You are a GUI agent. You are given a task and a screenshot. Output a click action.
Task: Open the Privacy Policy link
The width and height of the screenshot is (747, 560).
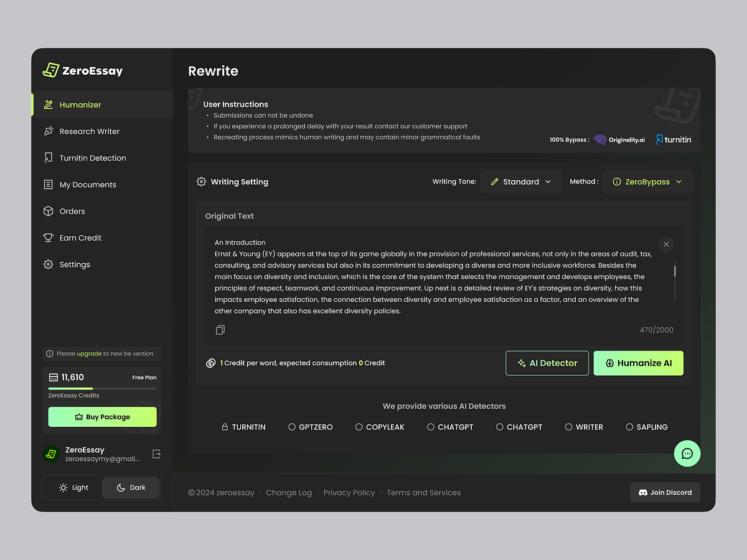(349, 493)
